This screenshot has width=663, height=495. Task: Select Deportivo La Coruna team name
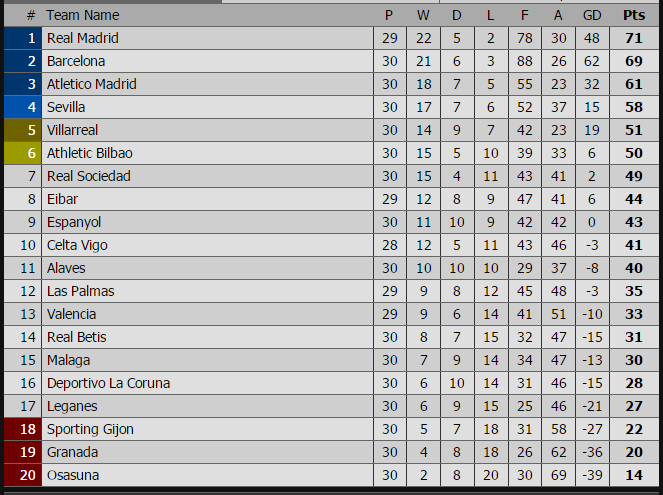[x=108, y=383]
